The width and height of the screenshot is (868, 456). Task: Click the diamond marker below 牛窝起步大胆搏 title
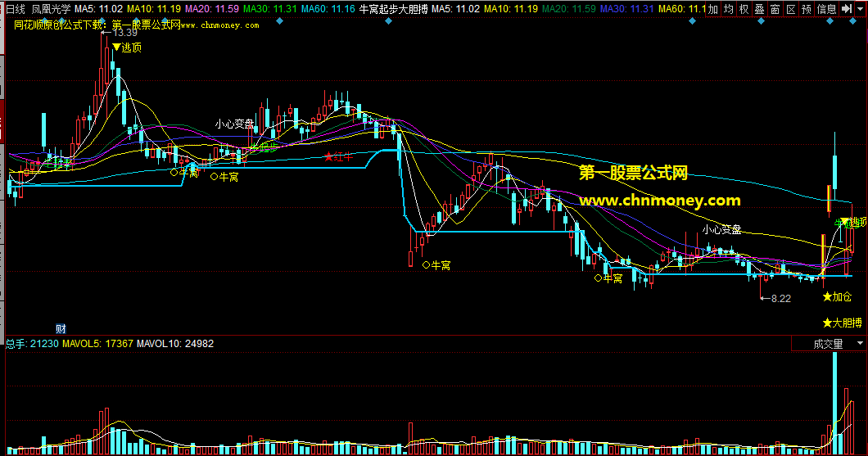tap(389, 21)
